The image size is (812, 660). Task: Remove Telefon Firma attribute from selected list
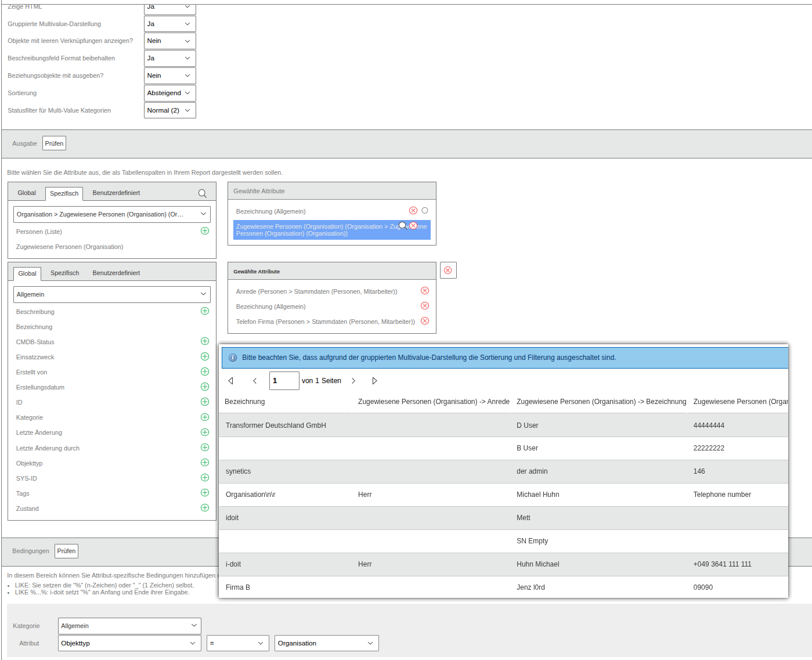click(x=425, y=321)
